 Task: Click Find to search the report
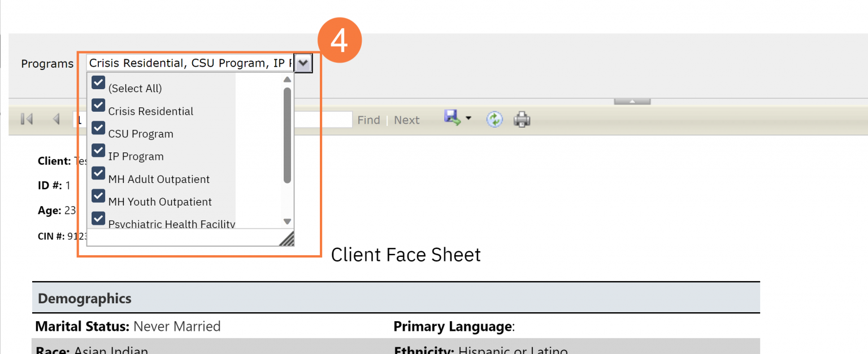pyautogui.click(x=368, y=119)
